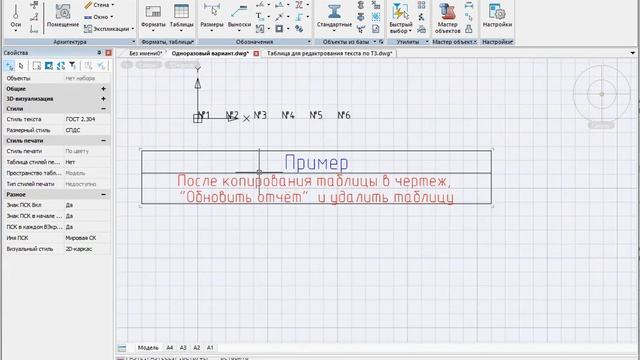This screenshot has width=640, height=360.
Task: Click the №6 label in drawing
Action: tap(344, 115)
